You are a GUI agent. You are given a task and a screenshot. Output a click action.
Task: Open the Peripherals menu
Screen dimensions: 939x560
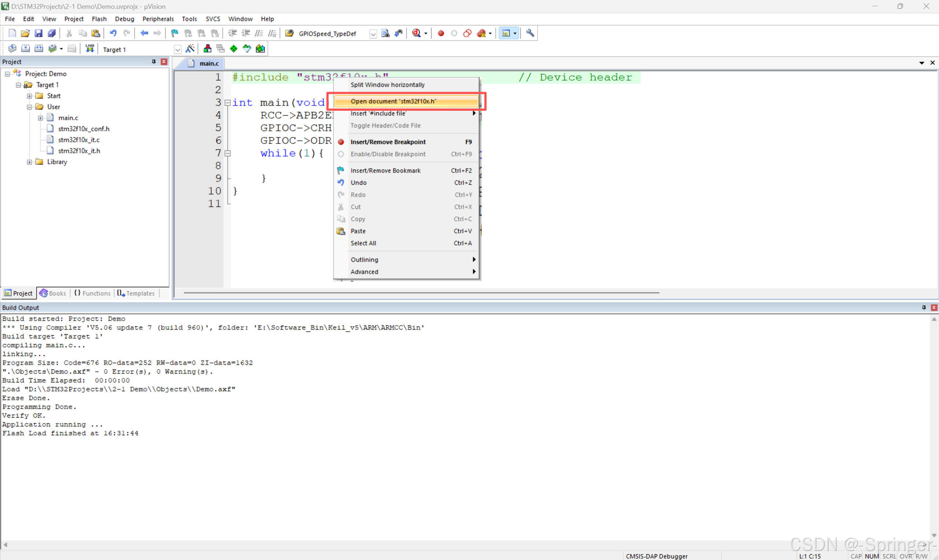click(x=158, y=19)
